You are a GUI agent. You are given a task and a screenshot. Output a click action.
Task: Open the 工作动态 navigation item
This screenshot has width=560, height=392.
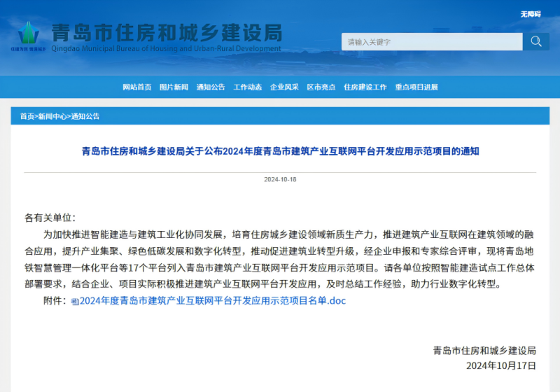[248, 87]
